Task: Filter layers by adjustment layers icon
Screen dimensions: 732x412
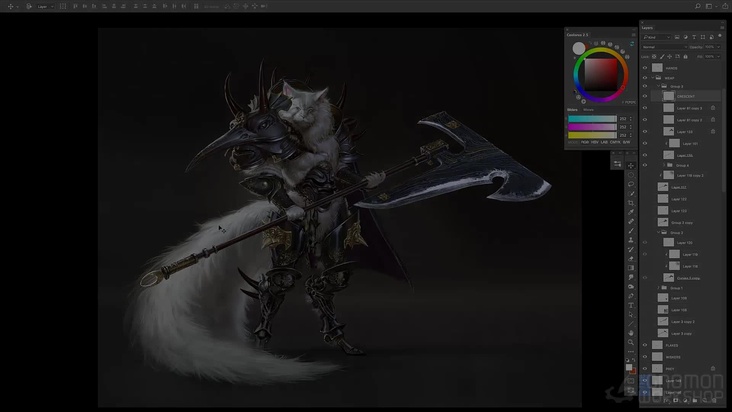Action: pos(685,37)
